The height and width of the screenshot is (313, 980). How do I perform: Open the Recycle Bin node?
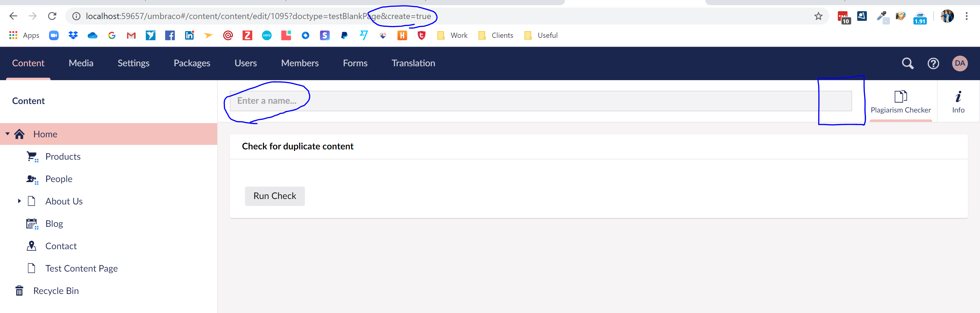[x=56, y=291]
